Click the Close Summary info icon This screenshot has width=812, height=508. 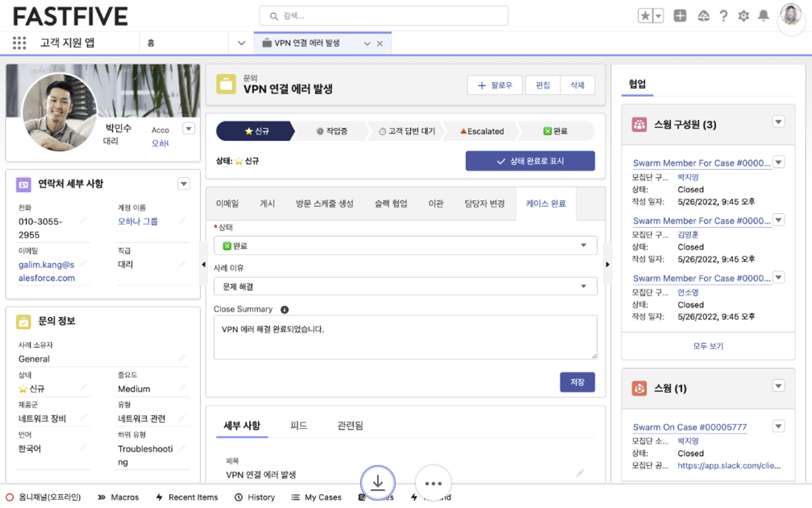click(284, 309)
